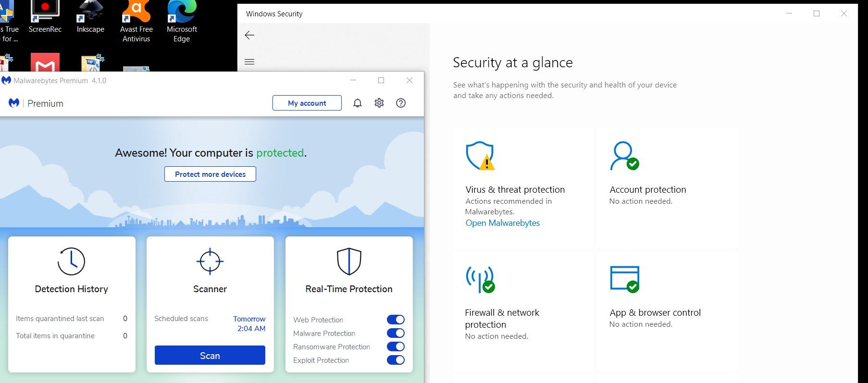Open Malwarebytes notifications bell
The width and height of the screenshot is (868, 383).
(x=358, y=103)
